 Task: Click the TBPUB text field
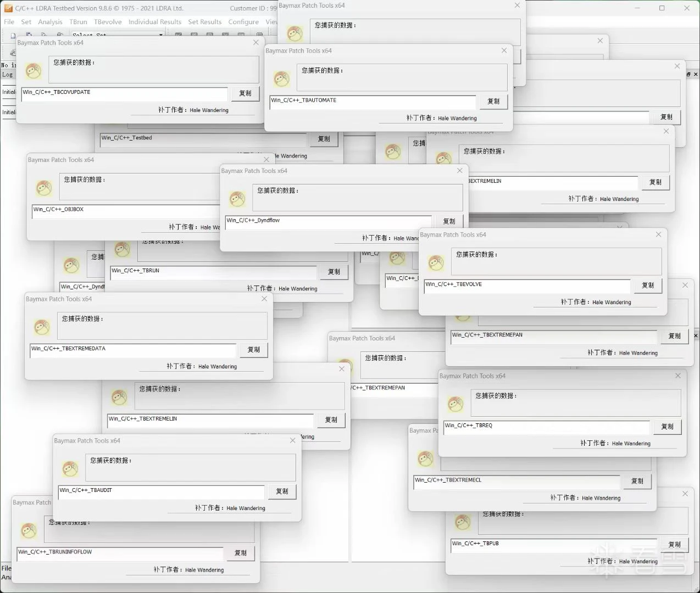(554, 545)
